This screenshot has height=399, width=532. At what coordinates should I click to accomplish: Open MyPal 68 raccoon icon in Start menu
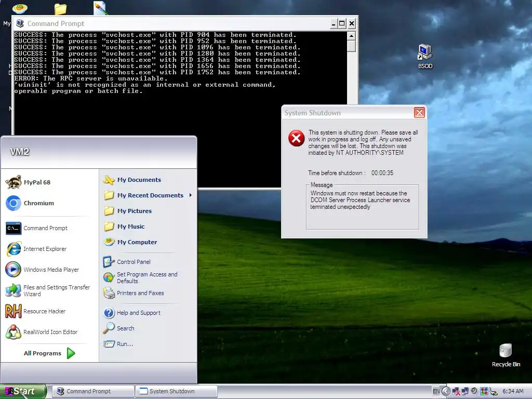[x=14, y=182]
